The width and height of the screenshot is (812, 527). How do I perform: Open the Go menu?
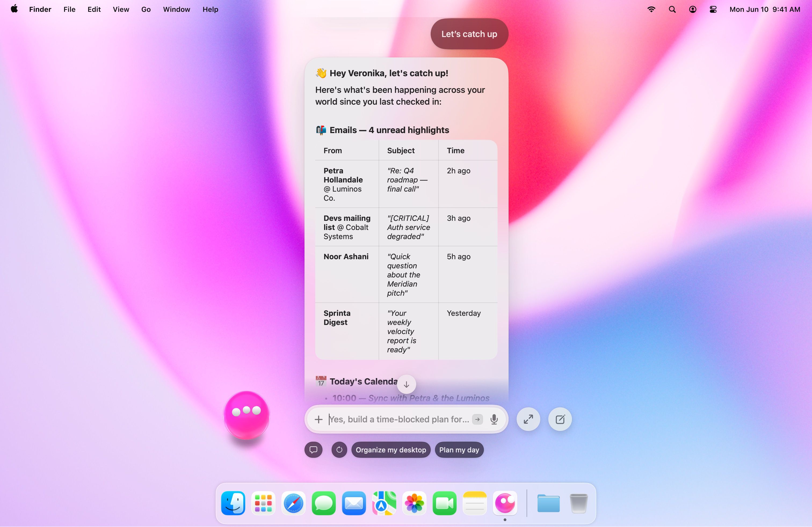point(146,10)
